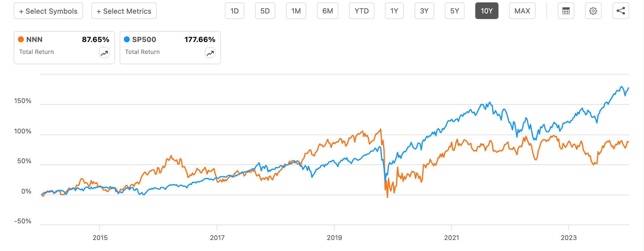Viewport: 644px width, 251px height.
Task: Select the 1M time range
Action: tap(296, 10)
